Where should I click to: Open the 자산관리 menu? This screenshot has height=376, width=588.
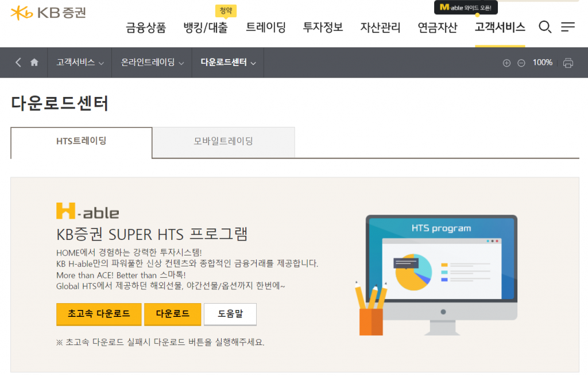380,28
